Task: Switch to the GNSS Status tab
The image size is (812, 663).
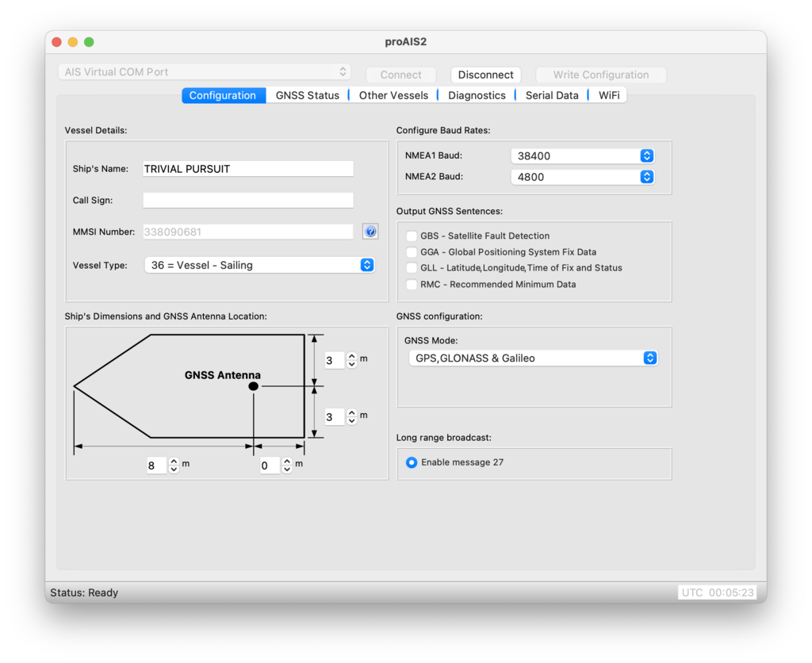Action: (308, 95)
